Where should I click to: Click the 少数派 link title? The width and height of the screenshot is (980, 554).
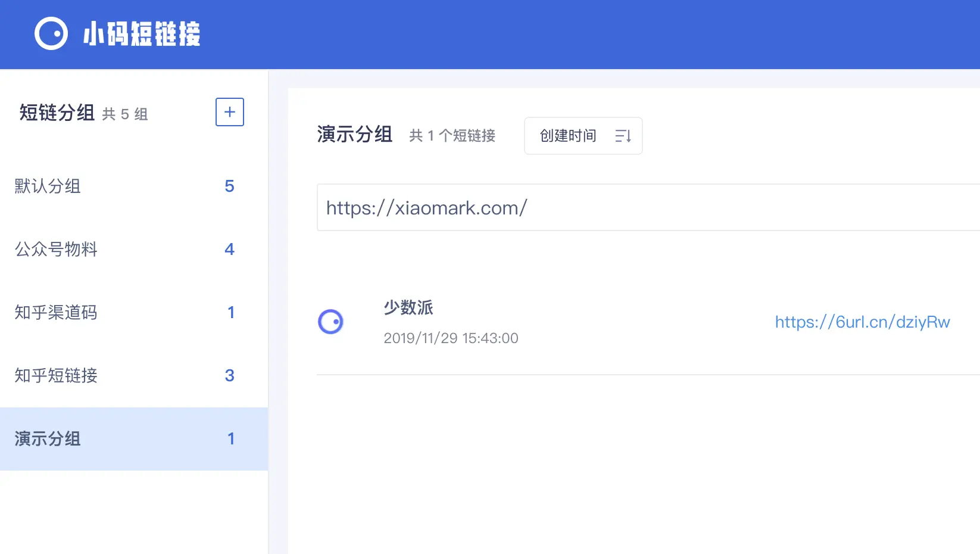point(408,308)
